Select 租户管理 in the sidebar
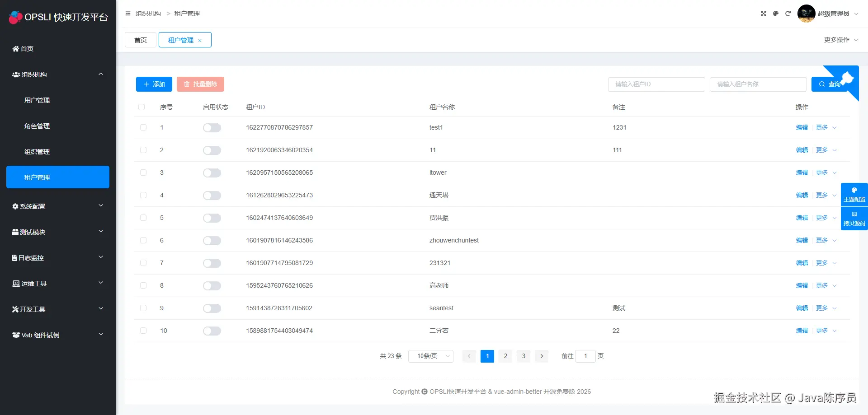 coord(58,177)
